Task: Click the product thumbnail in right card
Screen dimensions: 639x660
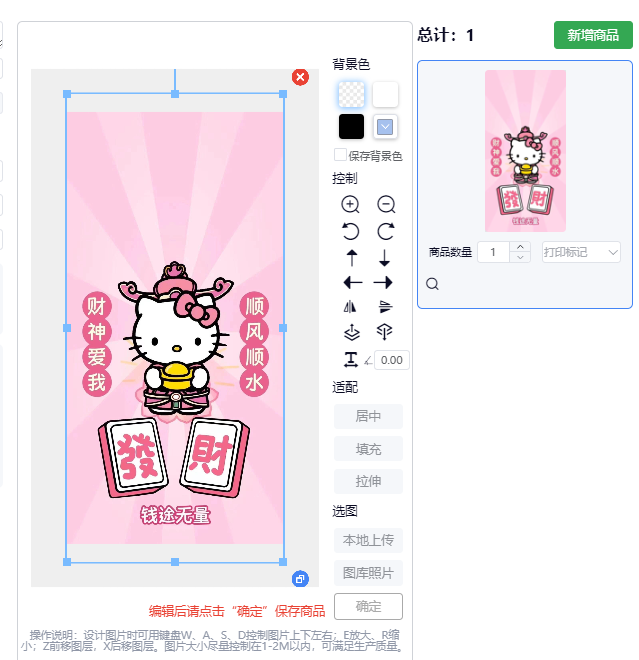Action: (x=525, y=151)
